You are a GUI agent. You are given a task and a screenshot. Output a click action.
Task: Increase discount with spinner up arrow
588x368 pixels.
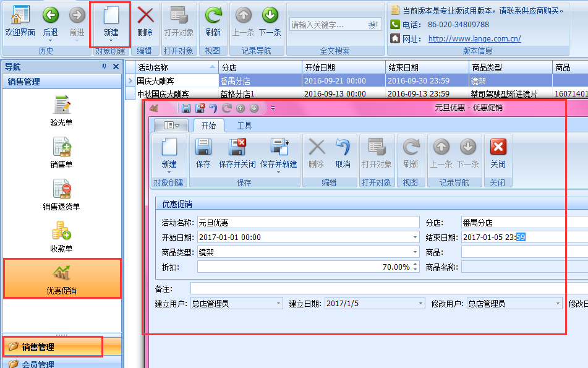pyautogui.click(x=415, y=264)
